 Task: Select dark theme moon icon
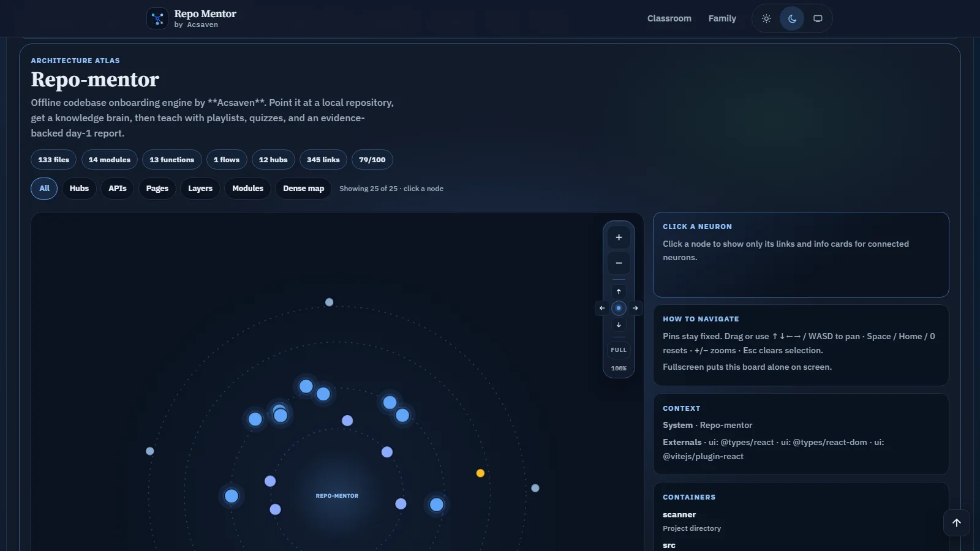pos(792,18)
